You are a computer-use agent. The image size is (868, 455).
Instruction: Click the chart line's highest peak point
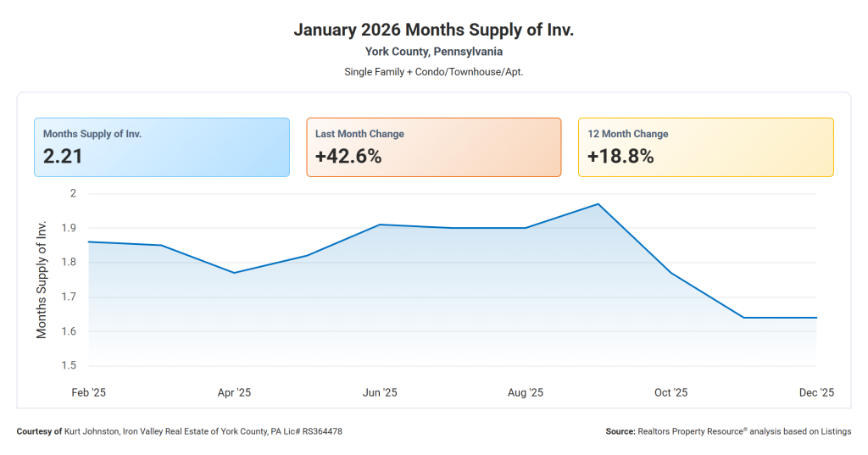click(x=598, y=204)
